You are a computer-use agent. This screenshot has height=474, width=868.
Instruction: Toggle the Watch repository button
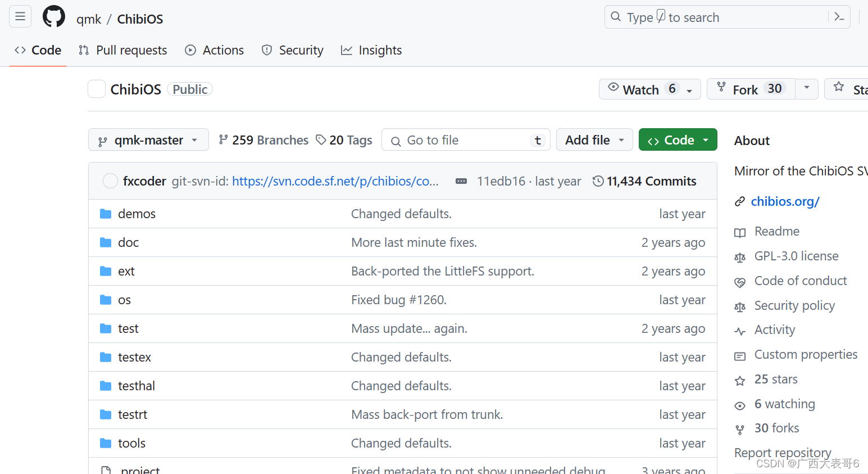tap(649, 89)
